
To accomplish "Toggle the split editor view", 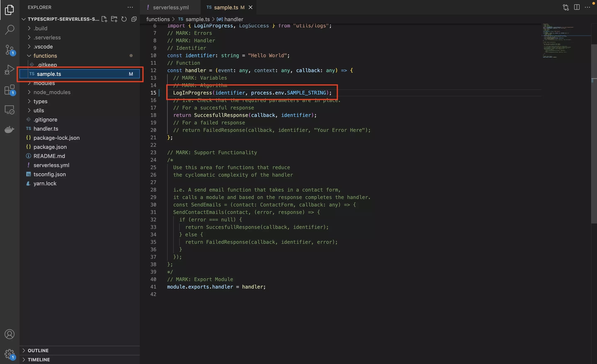I will click(577, 7).
